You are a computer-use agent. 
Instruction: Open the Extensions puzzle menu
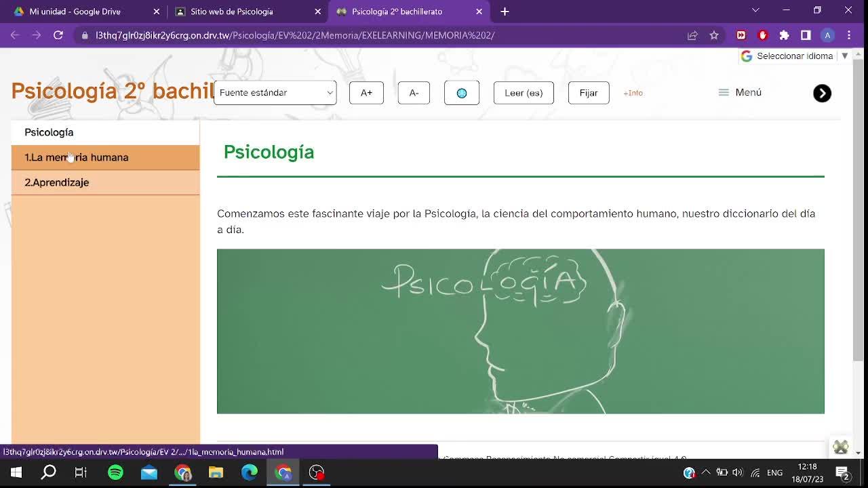[x=785, y=35]
